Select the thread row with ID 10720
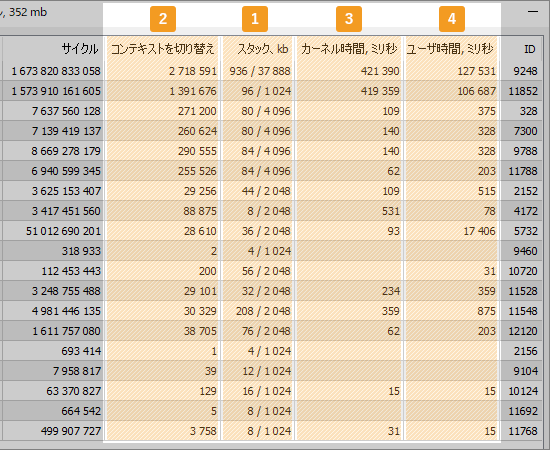 point(271,271)
